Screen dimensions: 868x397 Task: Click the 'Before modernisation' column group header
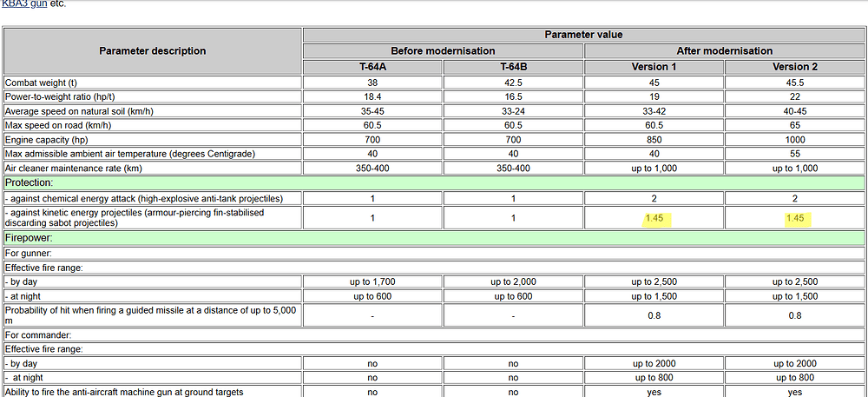tap(443, 51)
